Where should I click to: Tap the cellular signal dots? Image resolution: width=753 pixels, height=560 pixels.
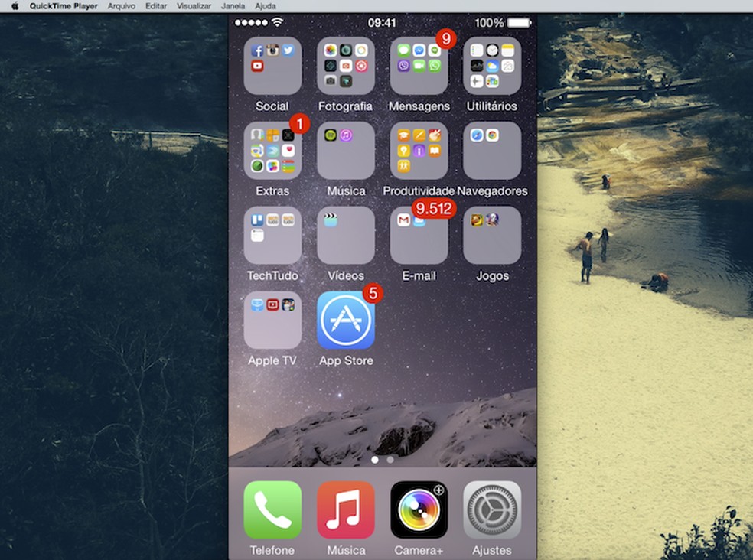251,23
